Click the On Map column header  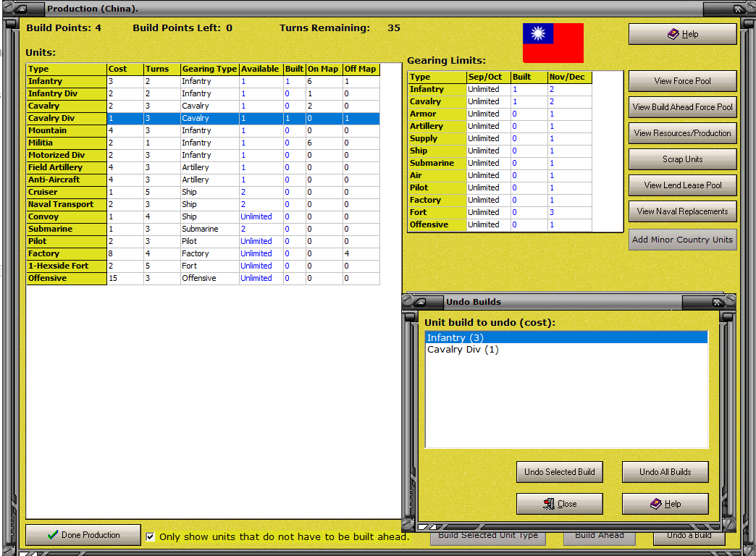(324, 69)
